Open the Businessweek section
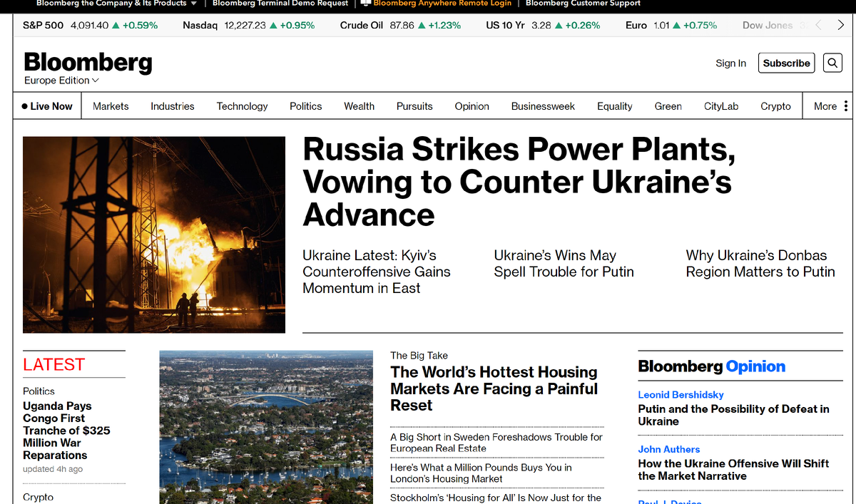 (x=543, y=106)
